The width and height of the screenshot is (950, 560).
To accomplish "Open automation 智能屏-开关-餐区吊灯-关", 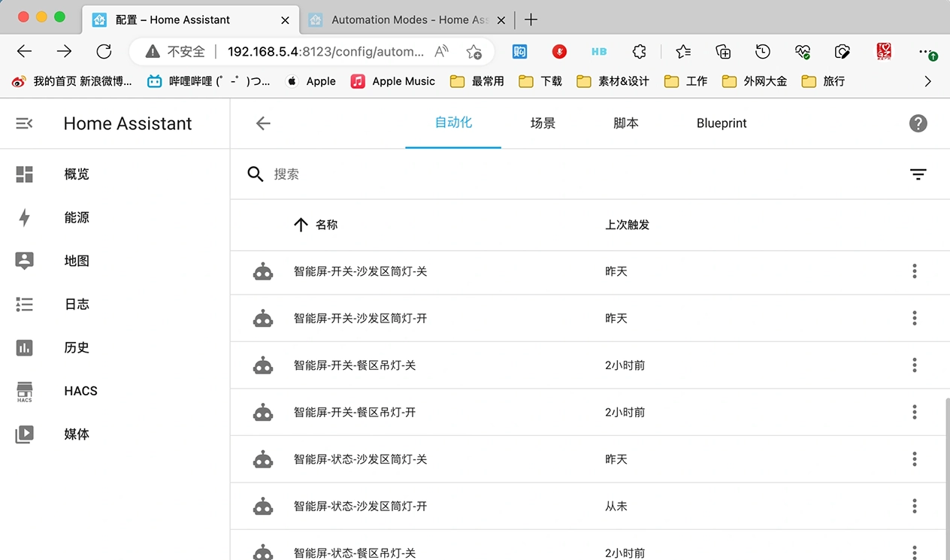I will point(355,365).
